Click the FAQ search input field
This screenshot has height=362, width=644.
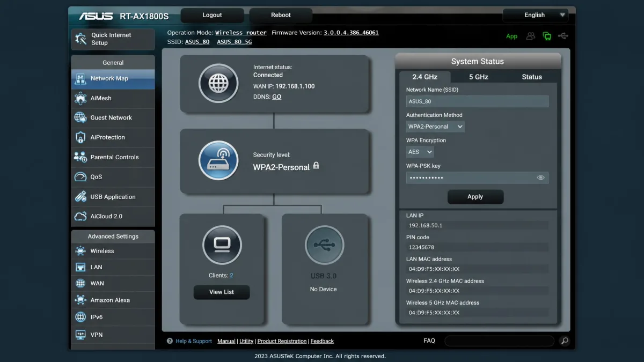(x=499, y=341)
